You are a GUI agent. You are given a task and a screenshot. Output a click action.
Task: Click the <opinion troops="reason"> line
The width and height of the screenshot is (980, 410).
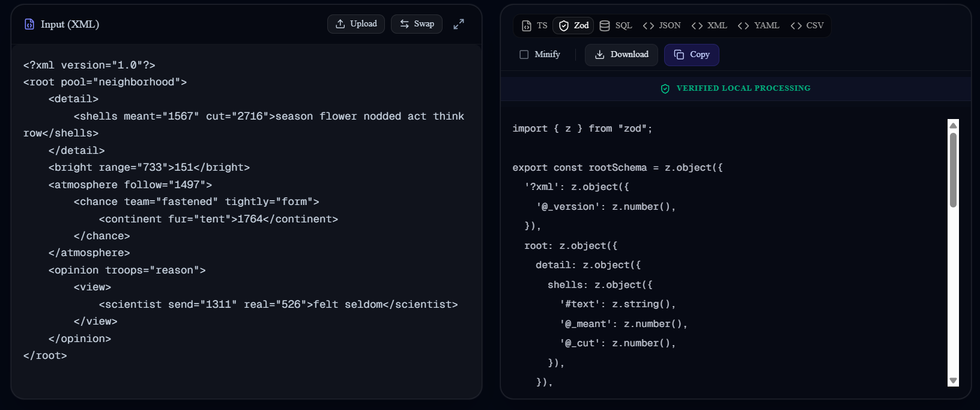point(127,270)
